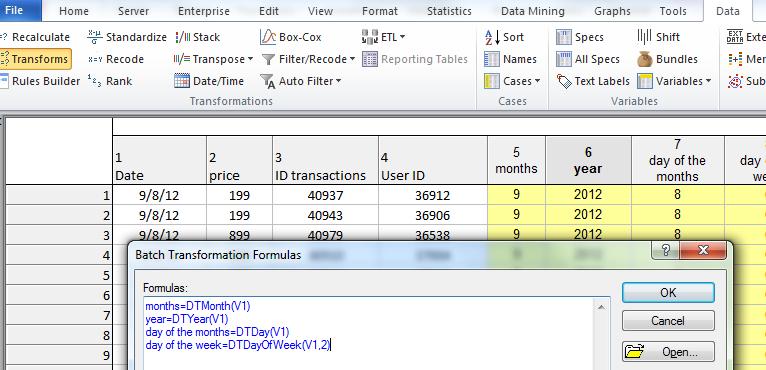Open the Transforms tool
The image size is (766, 370).
35,59
